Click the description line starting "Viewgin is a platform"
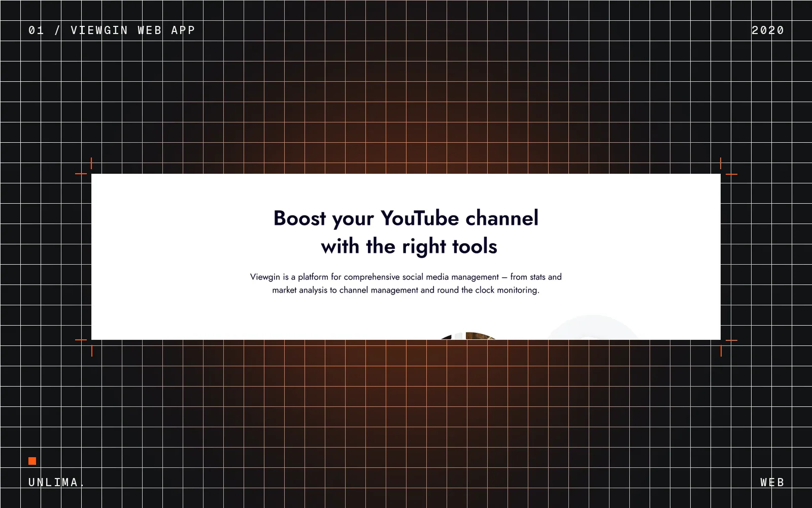 point(406,277)
